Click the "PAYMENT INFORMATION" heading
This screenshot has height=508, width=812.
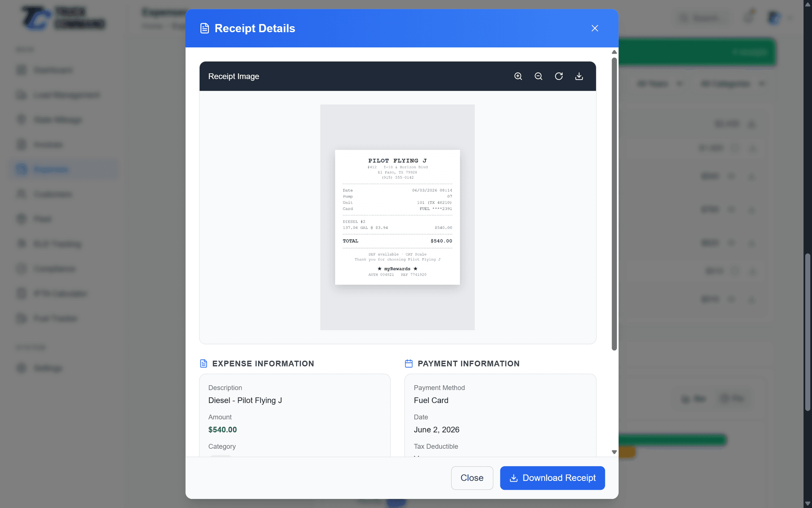tap(469, 364)
